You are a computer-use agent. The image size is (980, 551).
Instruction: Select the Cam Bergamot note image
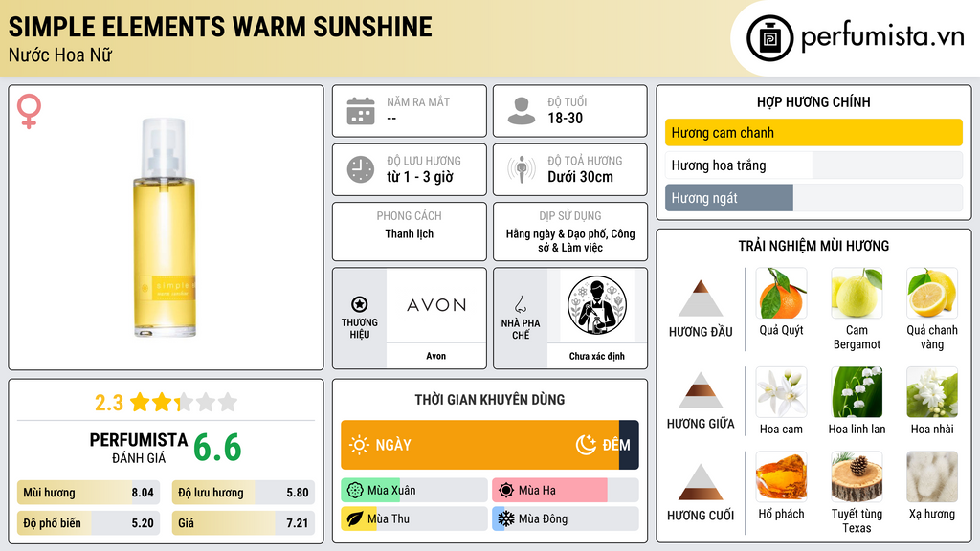click(857, 293)
